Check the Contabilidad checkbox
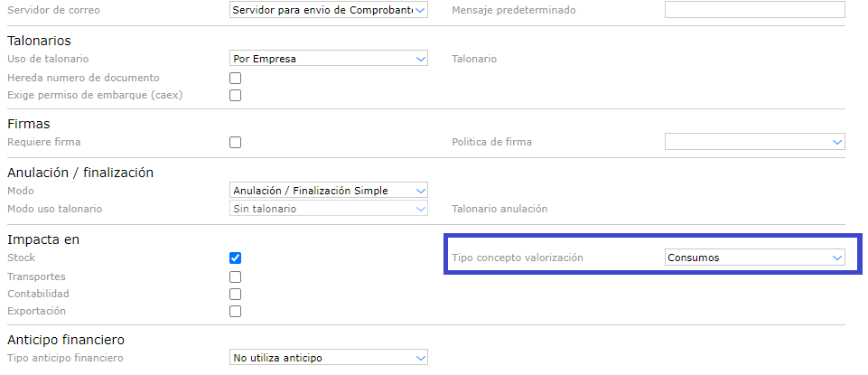Image resolution: width=868 pixels, height=375 pixels. [x=236, y=294]
